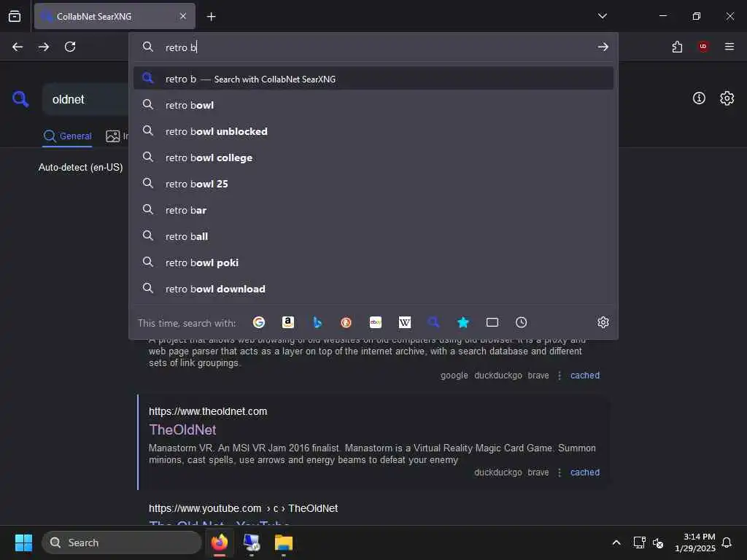Screen dimensions: 747x560
Task: Open the Extensions puzzle icon
Action: point(677,47)
